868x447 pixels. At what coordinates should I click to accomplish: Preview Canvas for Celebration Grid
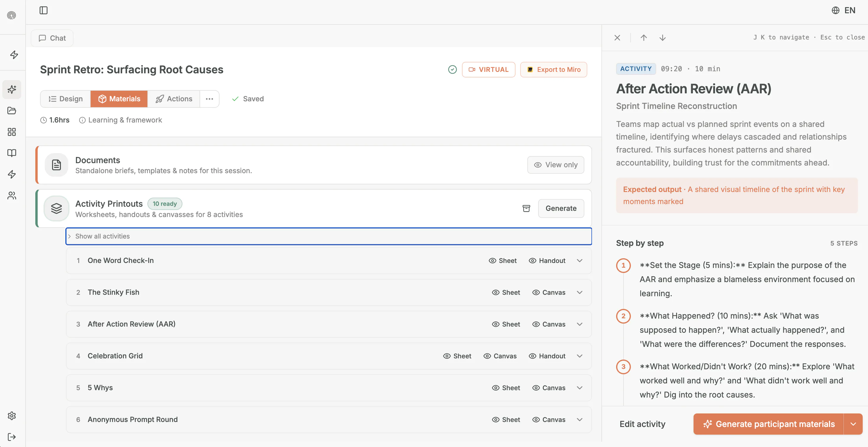point(500,356)
